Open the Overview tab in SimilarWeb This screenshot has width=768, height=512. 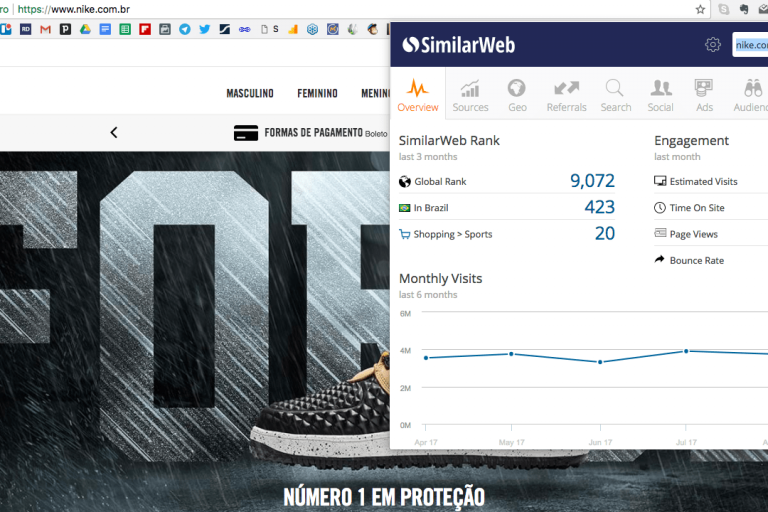tap(418, 95)
